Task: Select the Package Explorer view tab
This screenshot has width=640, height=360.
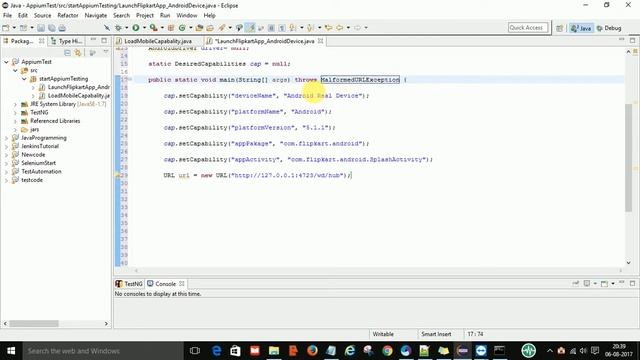Action: [22, 41]
